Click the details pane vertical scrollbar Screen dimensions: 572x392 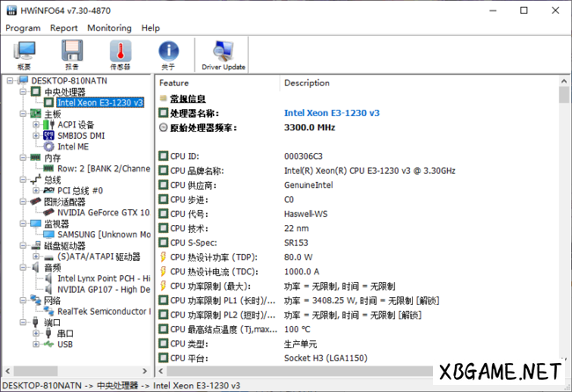(x=564, y=220)
